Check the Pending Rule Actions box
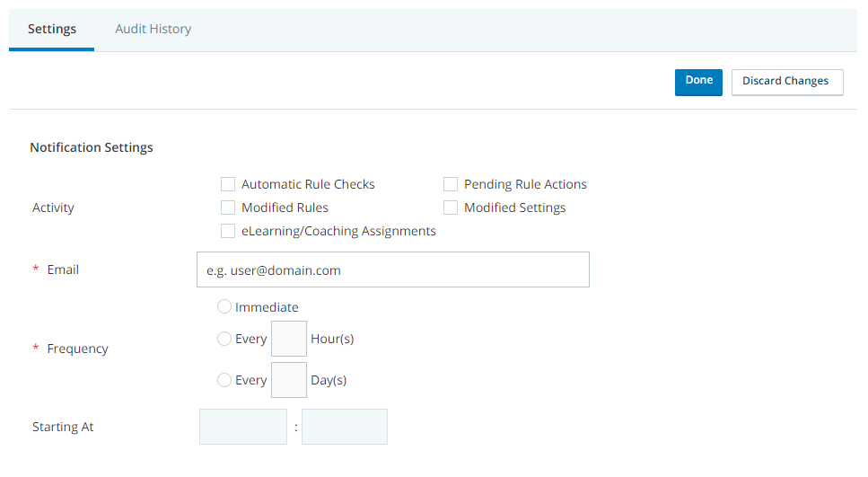 451,184
